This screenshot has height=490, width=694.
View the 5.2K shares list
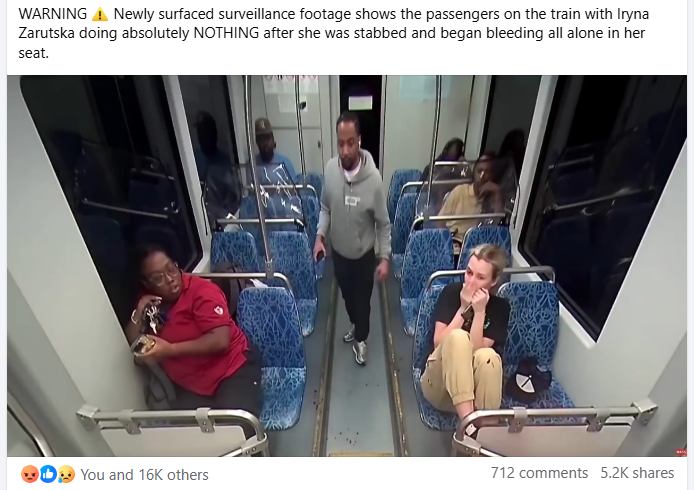coord(637,473)
